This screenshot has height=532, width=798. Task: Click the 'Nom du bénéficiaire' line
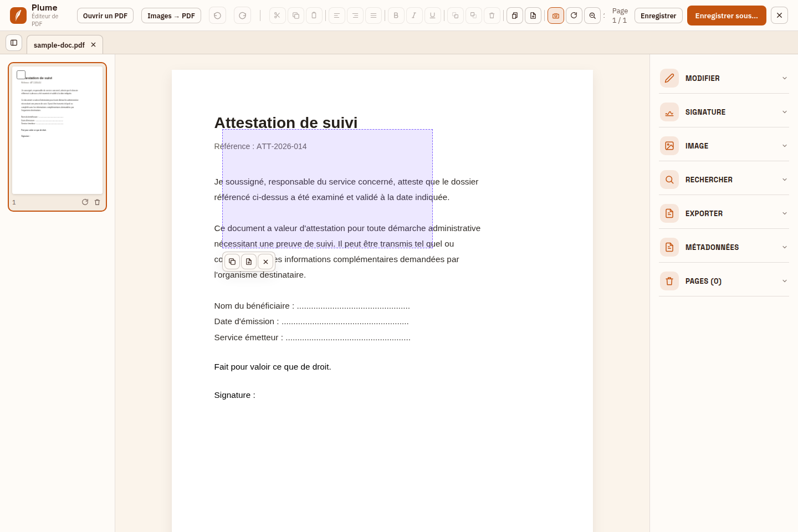click(312, 306)
